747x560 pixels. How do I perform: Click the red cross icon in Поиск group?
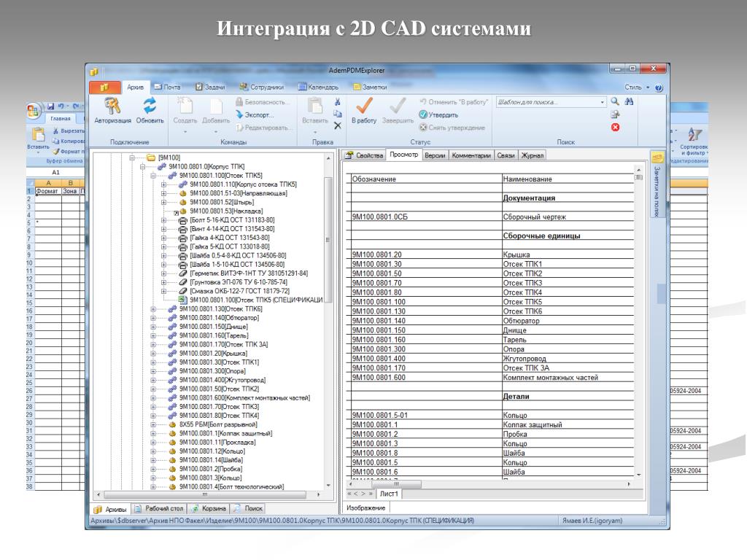[x=615, y=127]
